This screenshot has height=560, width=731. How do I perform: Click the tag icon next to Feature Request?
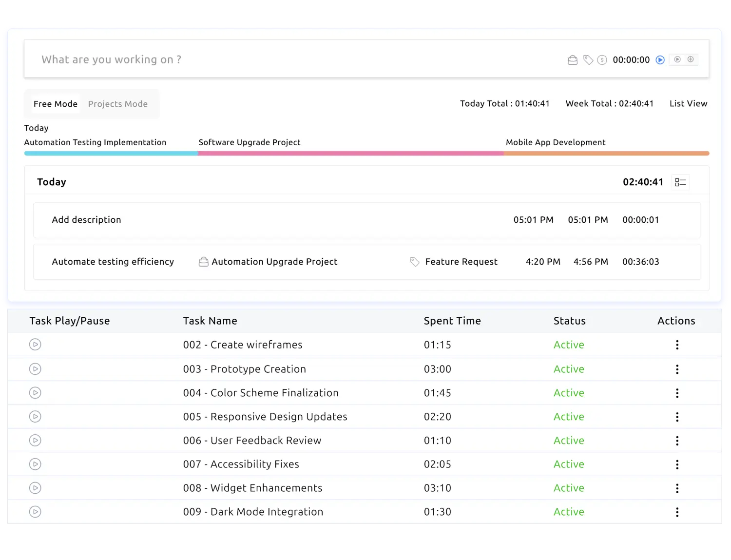[x=414, y=261]
